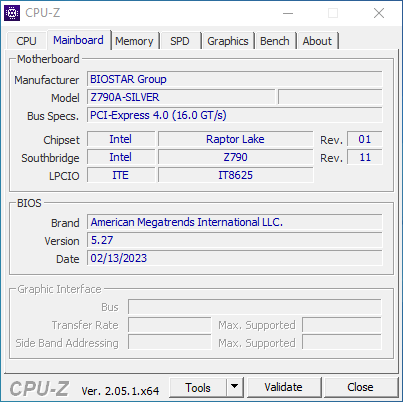Image resolution: width=403 pixels, height=402 pixels.
Task: Click the Graphic Interface Bus field
Action: 255,307
